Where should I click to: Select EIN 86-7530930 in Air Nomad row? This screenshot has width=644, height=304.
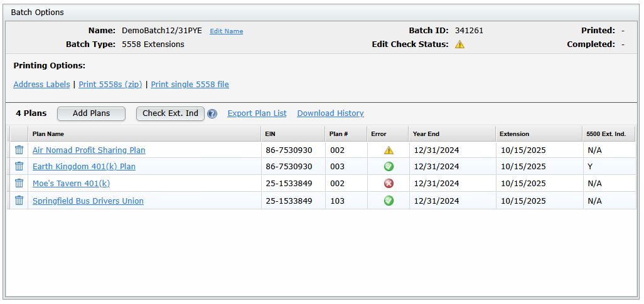[289, 150]
